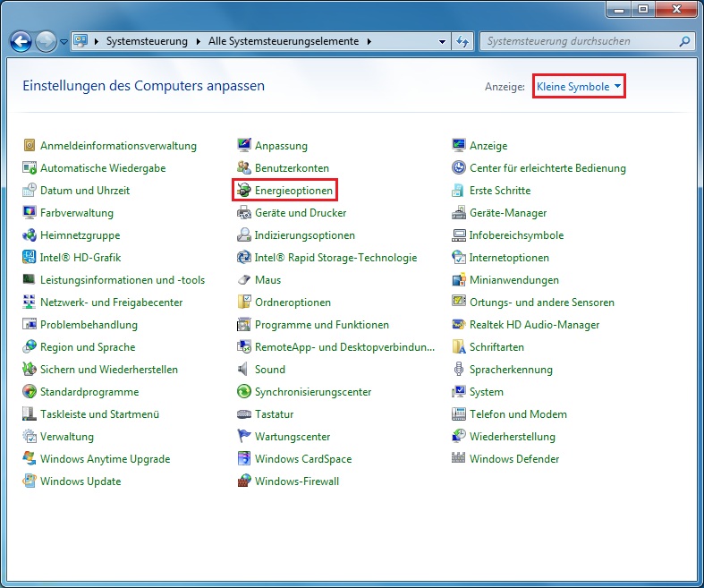Expand the address bar history dropdown arrow
Image resolution: width=704 pixels, height=588 pixels.
point(442,42)
